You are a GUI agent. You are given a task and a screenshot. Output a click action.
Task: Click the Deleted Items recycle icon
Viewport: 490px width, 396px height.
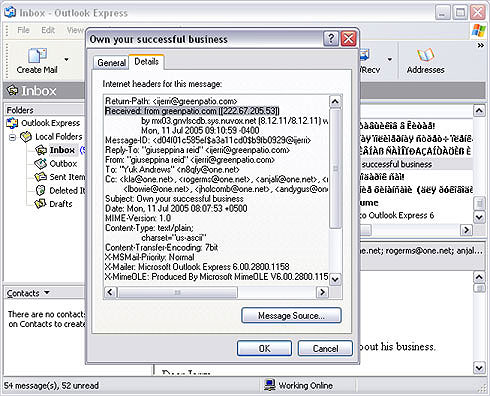click(x=40, y=190)
